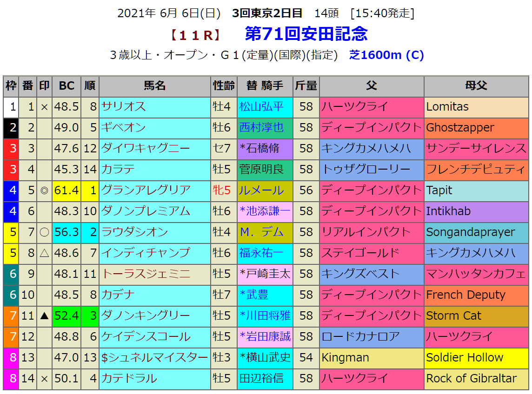This screenshot has height=394, width=532.
Task: Select the yellow-highlighted BC value 61.4
Action: tap(66, 190)
